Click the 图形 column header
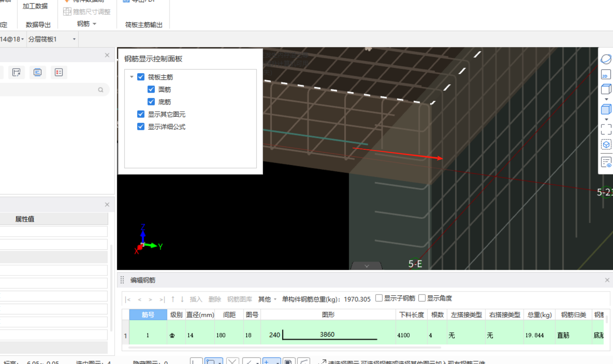The image size is (613, 364). 328,315
